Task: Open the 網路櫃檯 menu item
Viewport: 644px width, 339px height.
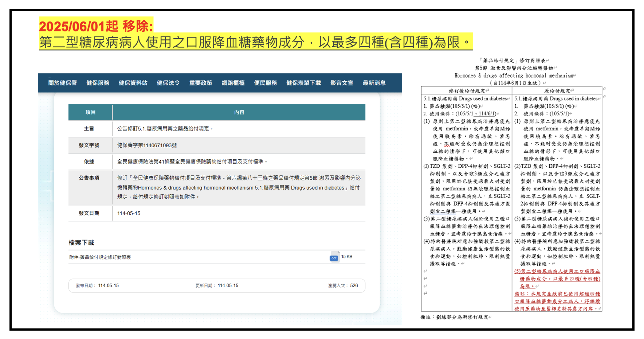Action: click(233, 83)
